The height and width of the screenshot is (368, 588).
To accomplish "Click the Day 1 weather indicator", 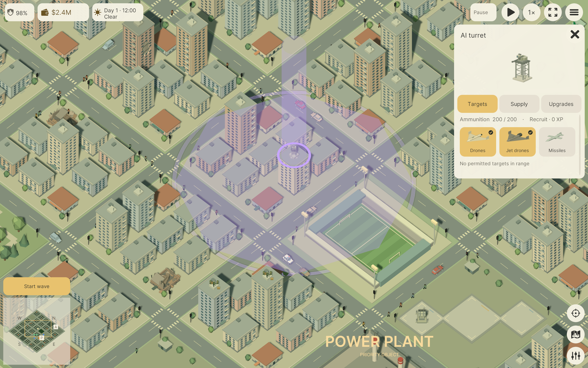I will click(x=118, y=12).
